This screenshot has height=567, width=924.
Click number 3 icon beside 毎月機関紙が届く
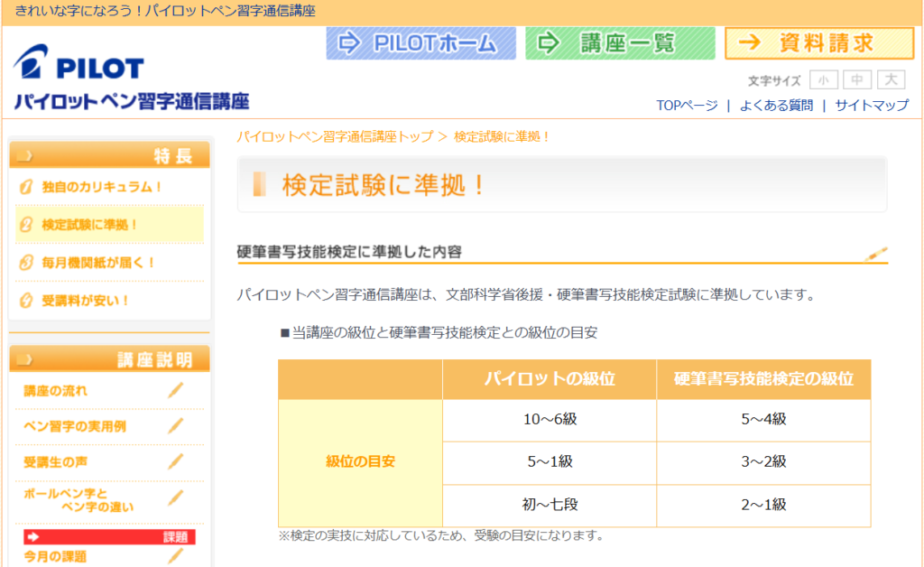[x=26, y=262]
